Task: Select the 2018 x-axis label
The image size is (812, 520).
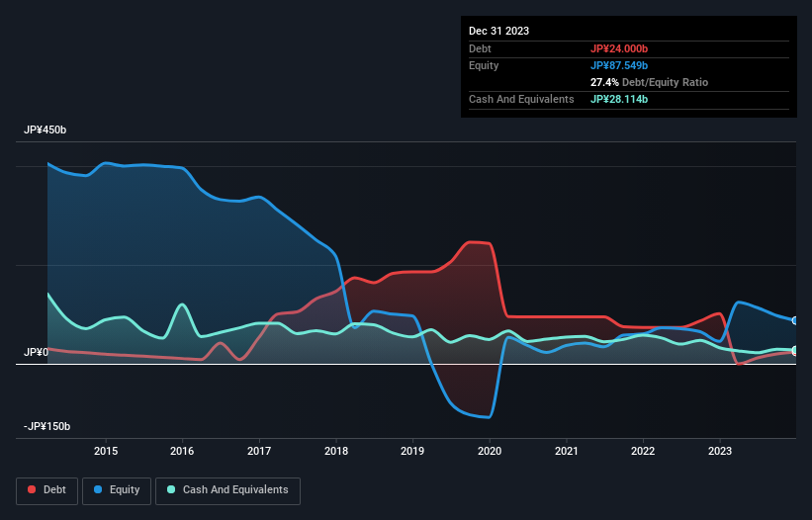Action: pyautogui.click(x=336, y=451)
